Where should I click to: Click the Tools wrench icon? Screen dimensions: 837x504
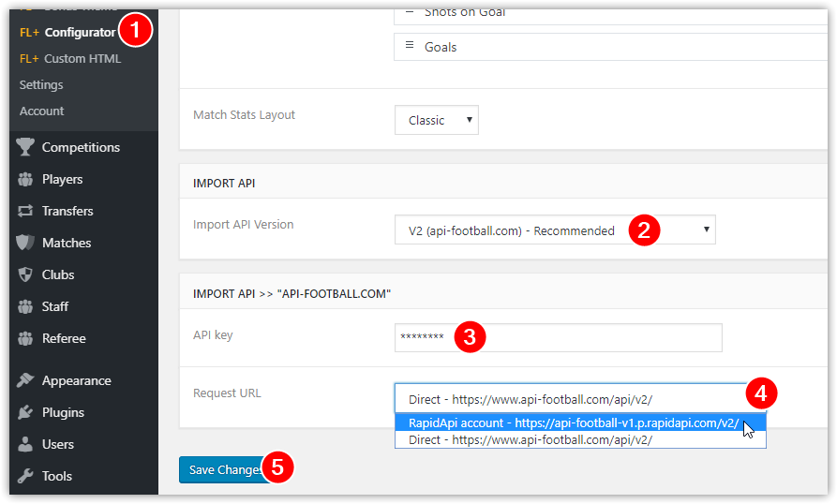[x=25, y=476]
